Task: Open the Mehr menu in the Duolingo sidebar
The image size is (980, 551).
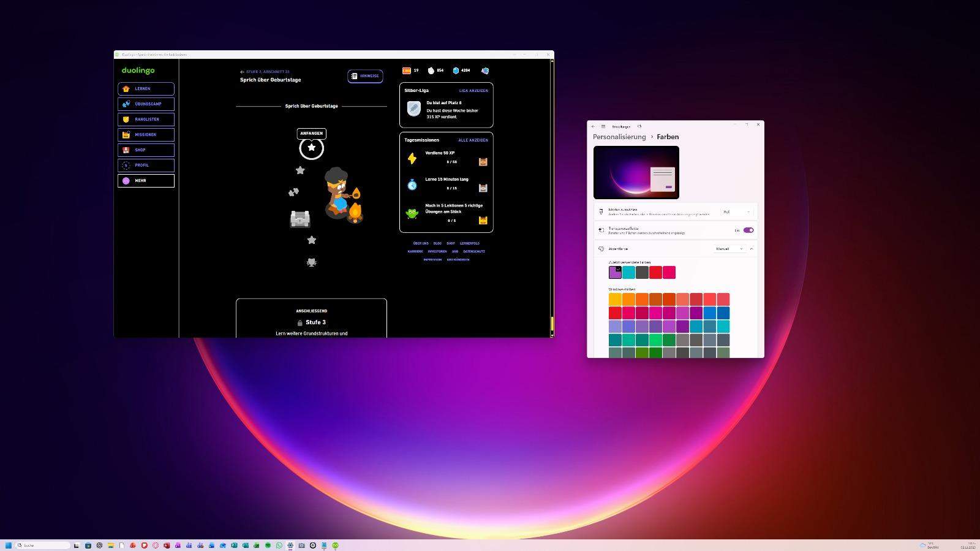Action: [x=146, y=181]
